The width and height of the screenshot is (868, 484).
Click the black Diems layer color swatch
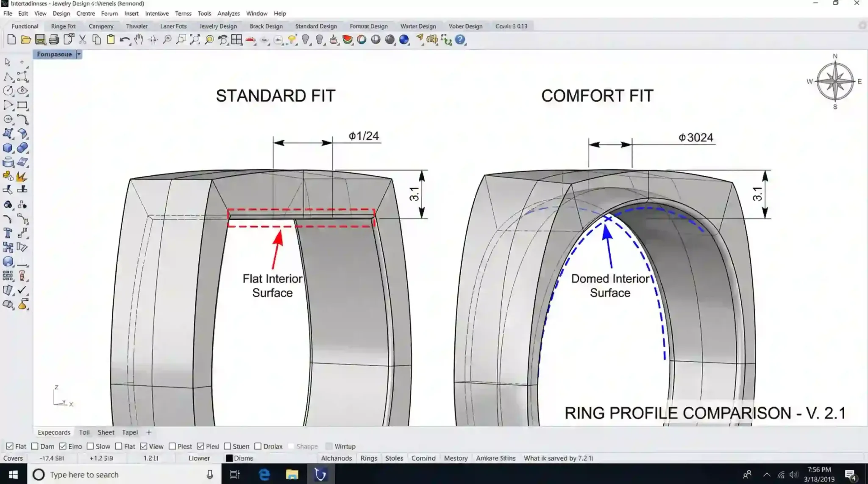click(229, 458)
